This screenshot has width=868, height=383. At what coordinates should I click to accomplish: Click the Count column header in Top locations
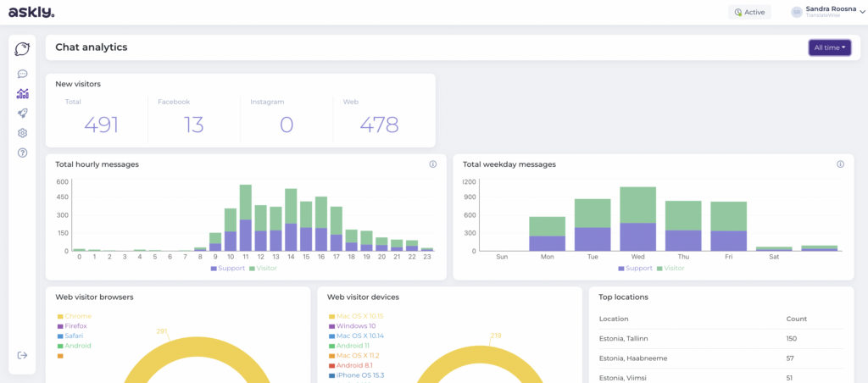797,319
